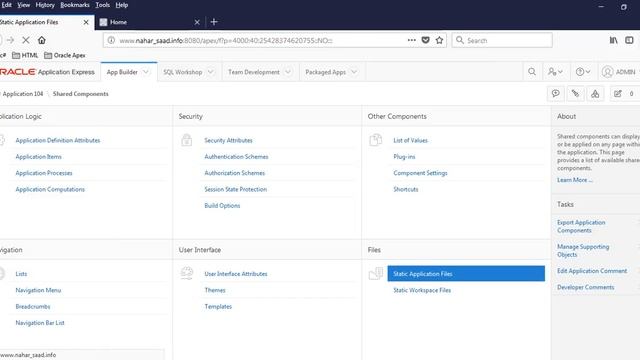Image resolution: width=640 pixels, height=360 pixels.
Task: Open the Edit Page pencil button
Action: 624,94
